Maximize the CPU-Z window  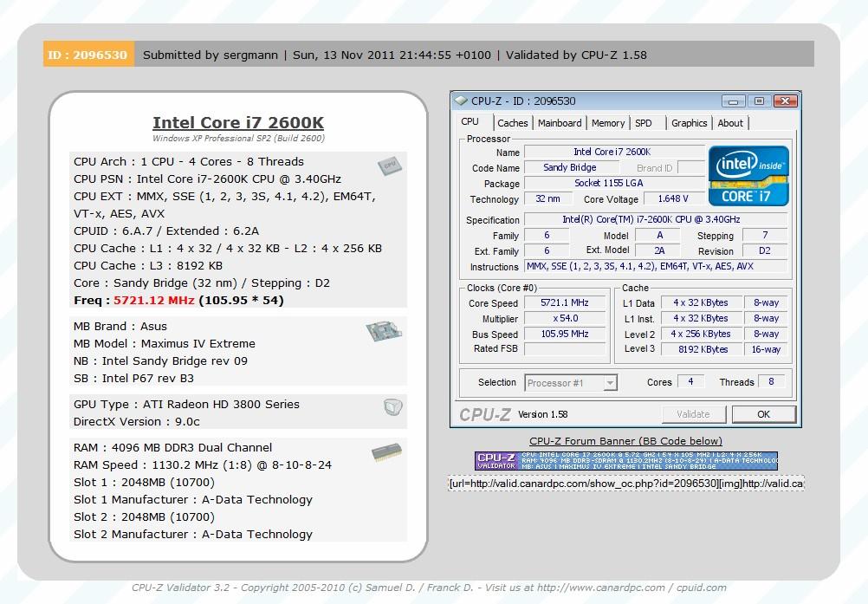[x=759, y=101]
